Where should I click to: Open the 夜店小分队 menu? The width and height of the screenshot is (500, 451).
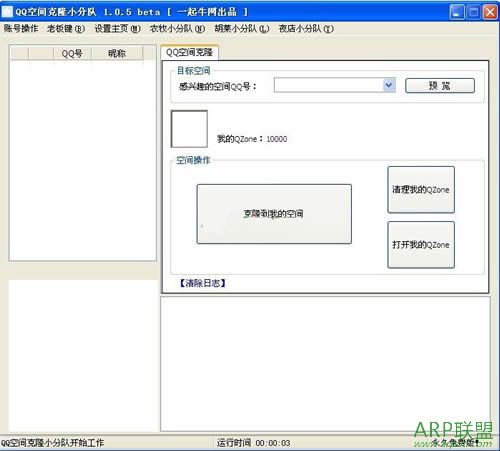(306, 29)
